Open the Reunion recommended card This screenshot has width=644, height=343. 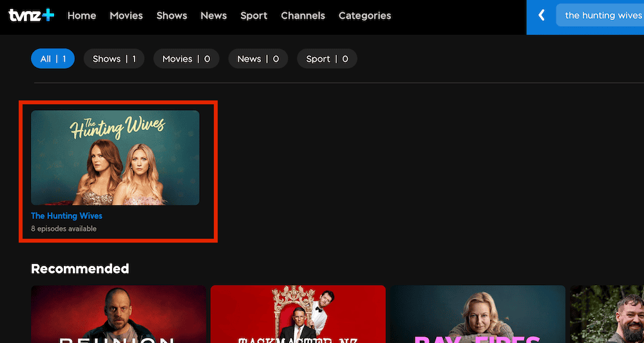click(118, 314)
